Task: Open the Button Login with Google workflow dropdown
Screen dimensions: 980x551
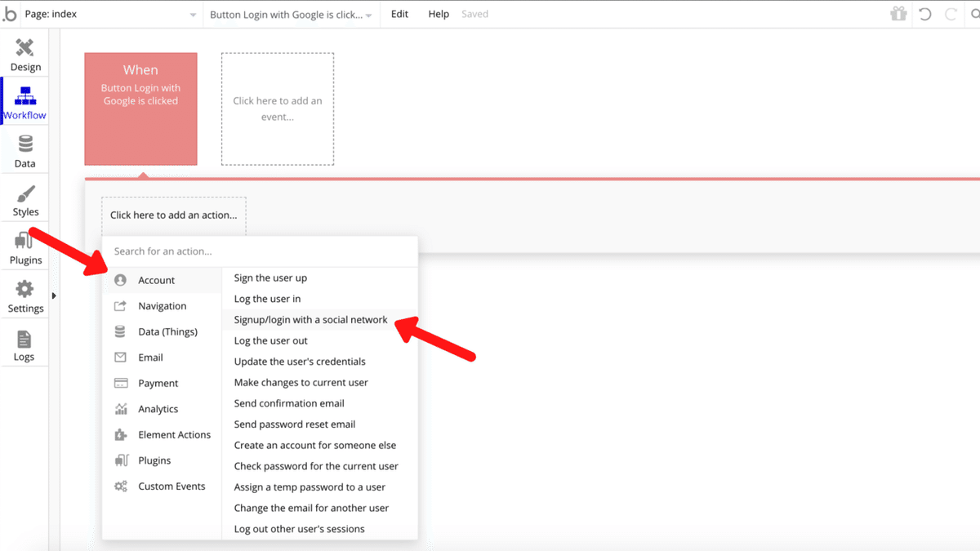Action: [291, 14]
